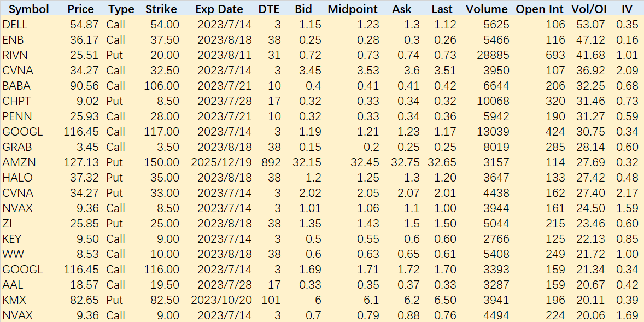Click the WW symbol cell
Screen dimensions: 644x322
point(13,254)
